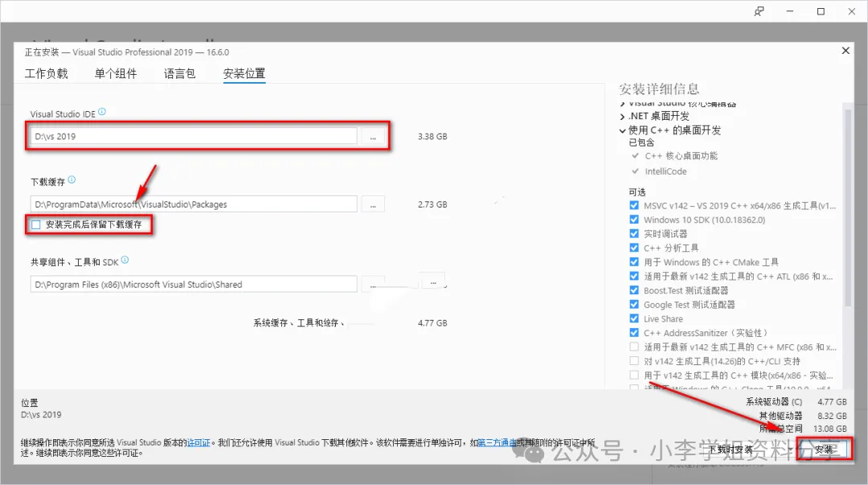This screenshot has width=868, height=485.
Task: Uncheck Windows 10 SDK (10.0.18362.0)
Action: pyautogui.click(x=634, y=220)
